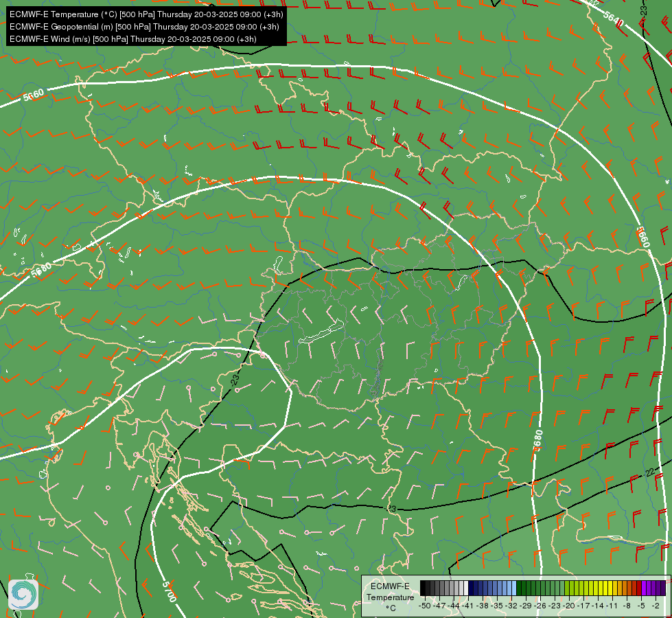Click the -26 tick label on the legend

coord(542,606)
